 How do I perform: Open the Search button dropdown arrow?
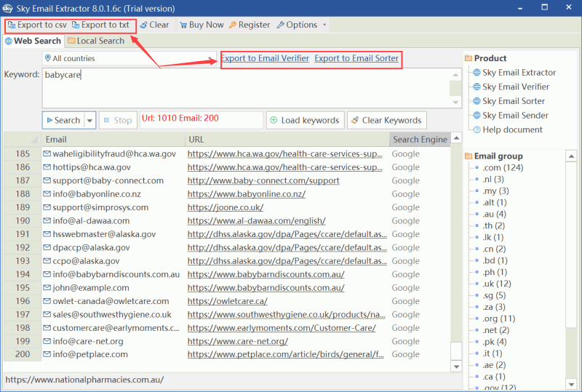(89, 120)
